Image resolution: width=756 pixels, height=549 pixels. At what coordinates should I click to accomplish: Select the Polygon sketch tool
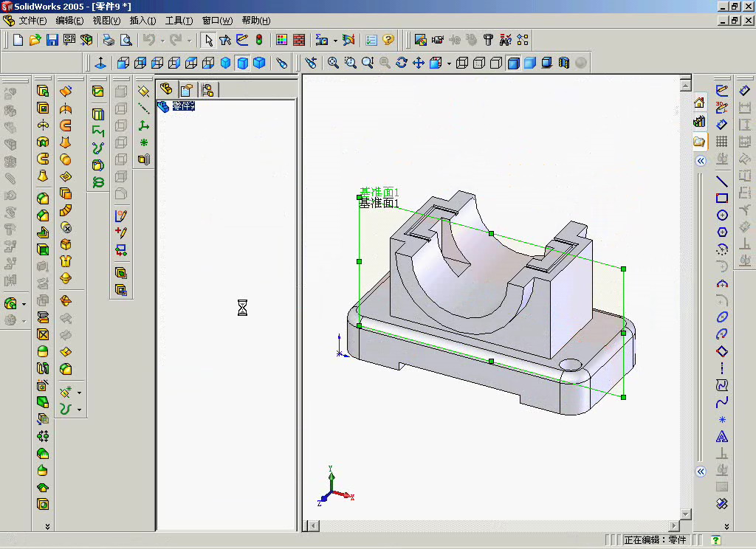722,232
